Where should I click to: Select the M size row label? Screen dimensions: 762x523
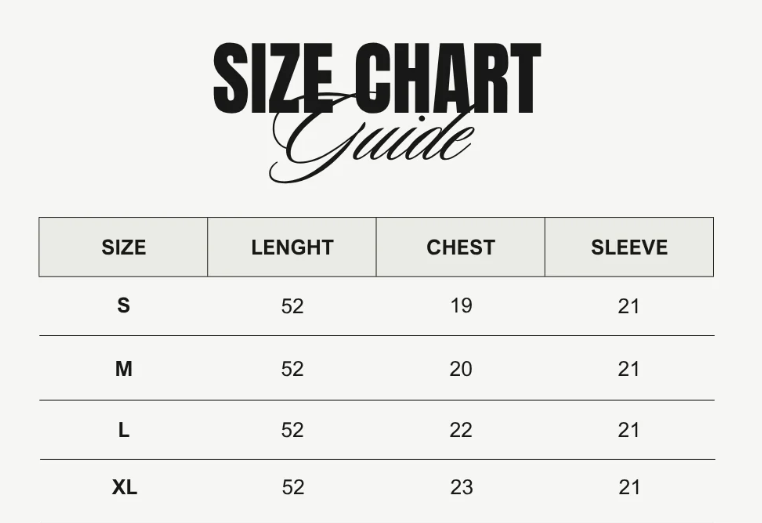[x=123, y=369]
